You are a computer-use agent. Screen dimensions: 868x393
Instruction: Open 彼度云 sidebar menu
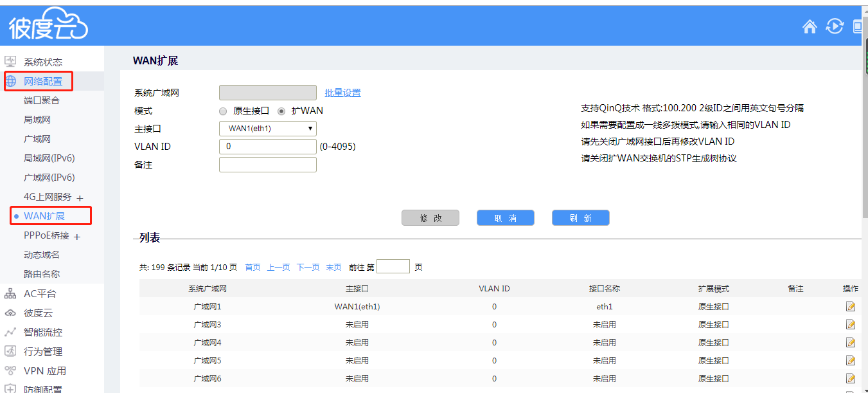[38, 313]
